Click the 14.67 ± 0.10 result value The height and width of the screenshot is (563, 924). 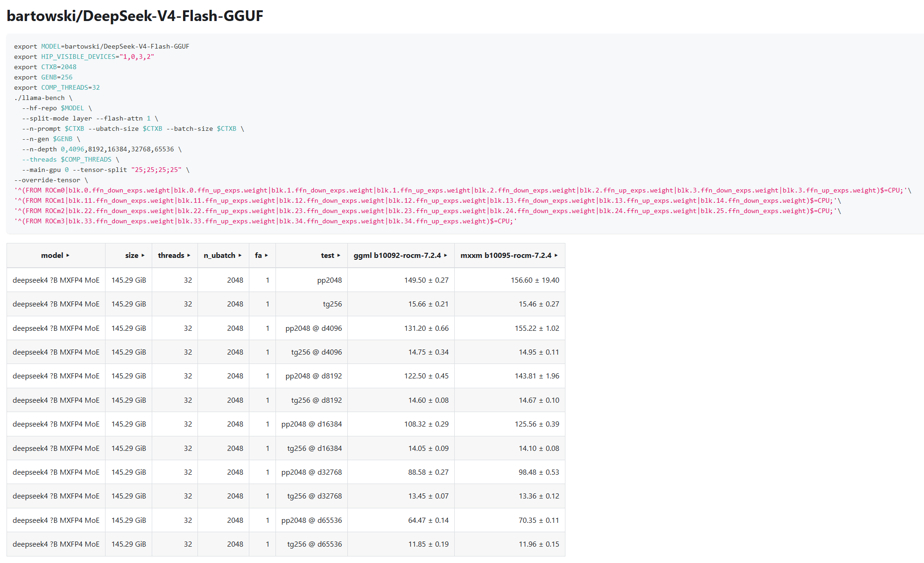[539, 400]
